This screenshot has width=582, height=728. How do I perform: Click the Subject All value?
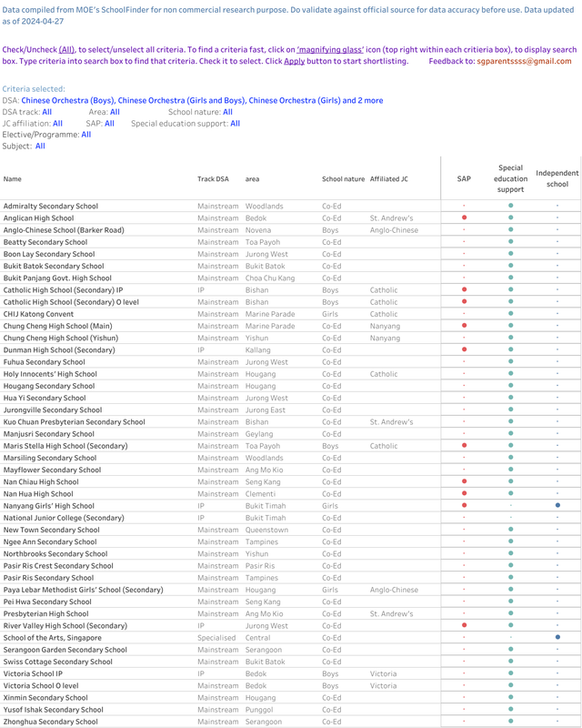tap(40, 146)
